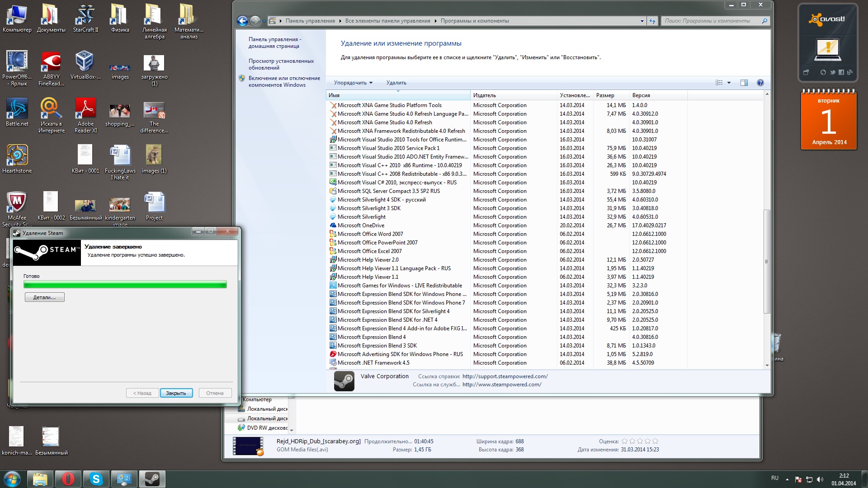Click the volume icon in system tray
Image resolution: width=868 pixels, height=488 pixels.
820,479
